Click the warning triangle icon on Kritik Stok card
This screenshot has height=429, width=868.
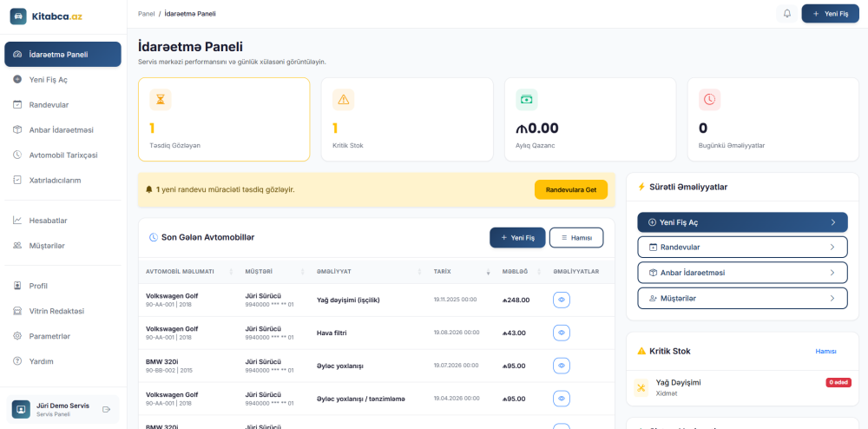(x=343, y=100)
